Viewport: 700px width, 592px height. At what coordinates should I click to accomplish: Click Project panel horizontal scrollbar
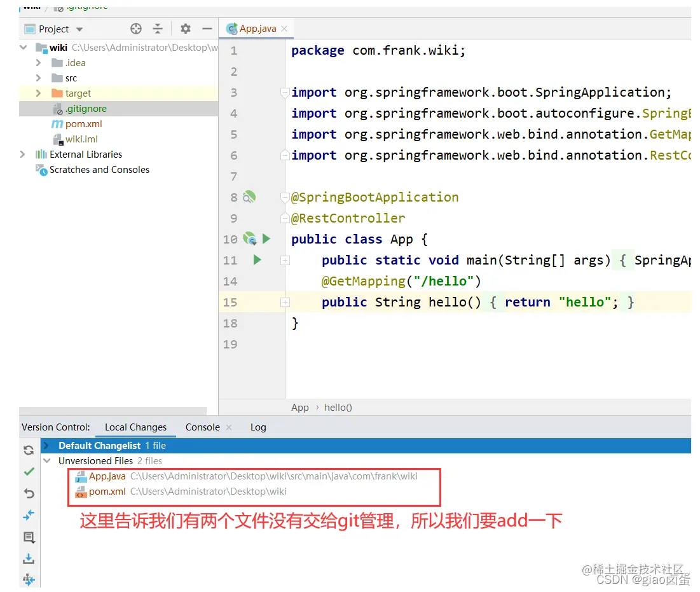point(113,410)
